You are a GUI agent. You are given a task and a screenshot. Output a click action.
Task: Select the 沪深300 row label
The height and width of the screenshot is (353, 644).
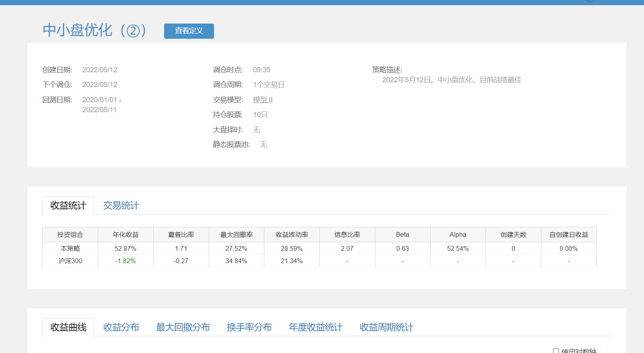click(70, 261)
